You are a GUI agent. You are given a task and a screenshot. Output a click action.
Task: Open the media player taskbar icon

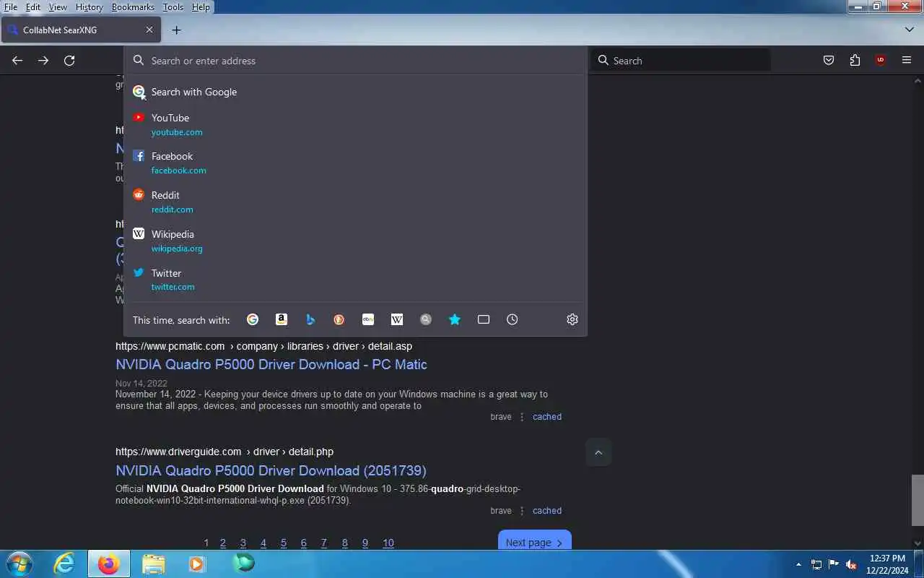click(197, 564)
